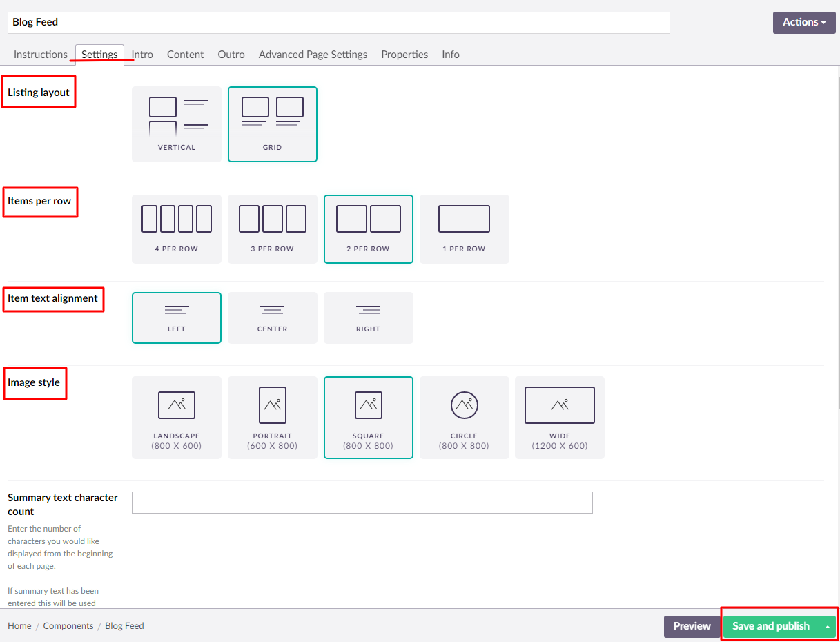
Task: Click the Save and publish button
Action: coord(771,627)
